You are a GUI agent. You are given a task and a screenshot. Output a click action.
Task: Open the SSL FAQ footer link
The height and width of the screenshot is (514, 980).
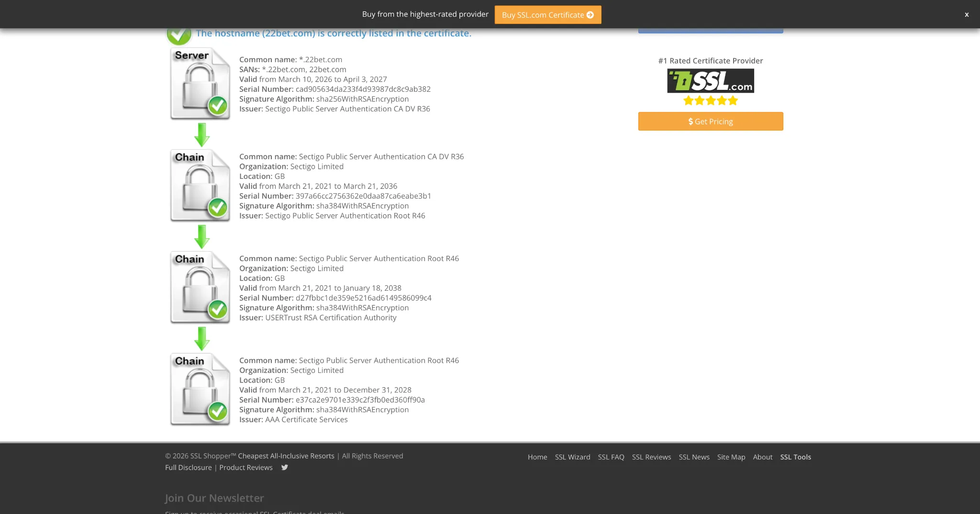[x=611, y=457]
